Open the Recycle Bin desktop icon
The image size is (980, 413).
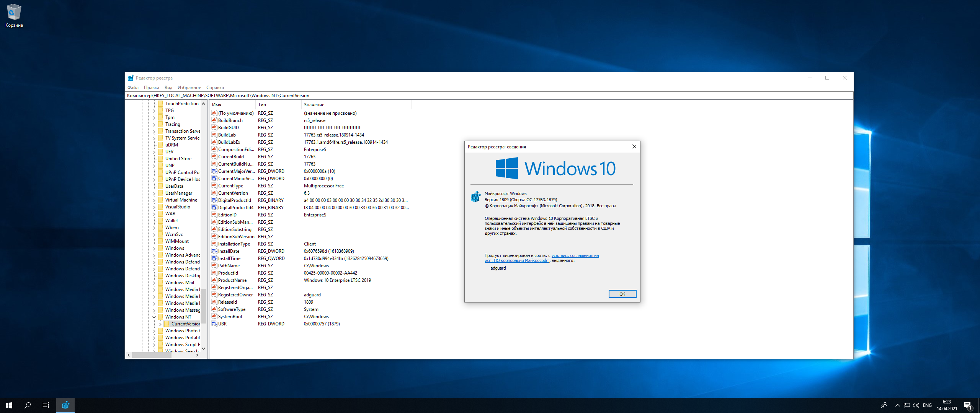(14, 16)
